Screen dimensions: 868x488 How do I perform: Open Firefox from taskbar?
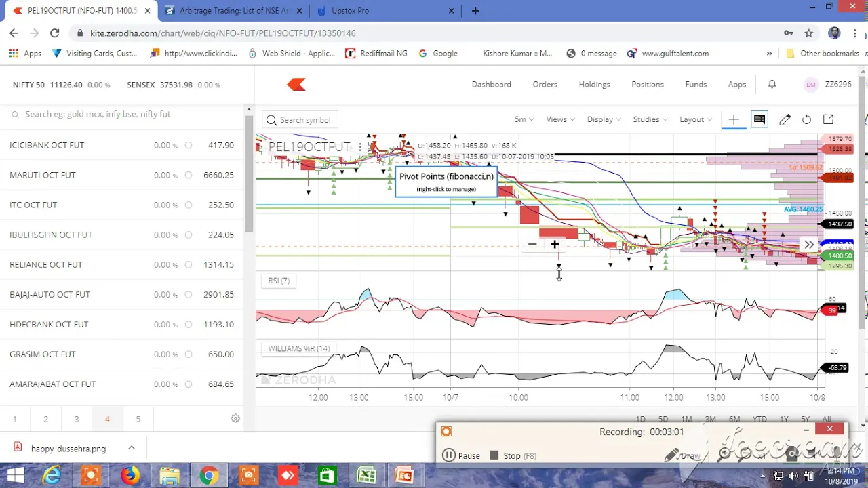click(x=130, y=476)
